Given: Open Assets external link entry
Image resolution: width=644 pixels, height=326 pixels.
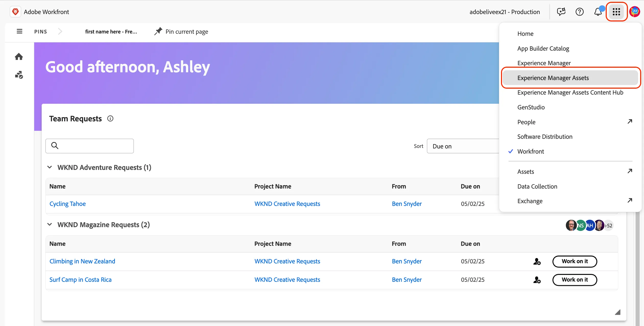Looking at the screenshot, I should point(570,172).
